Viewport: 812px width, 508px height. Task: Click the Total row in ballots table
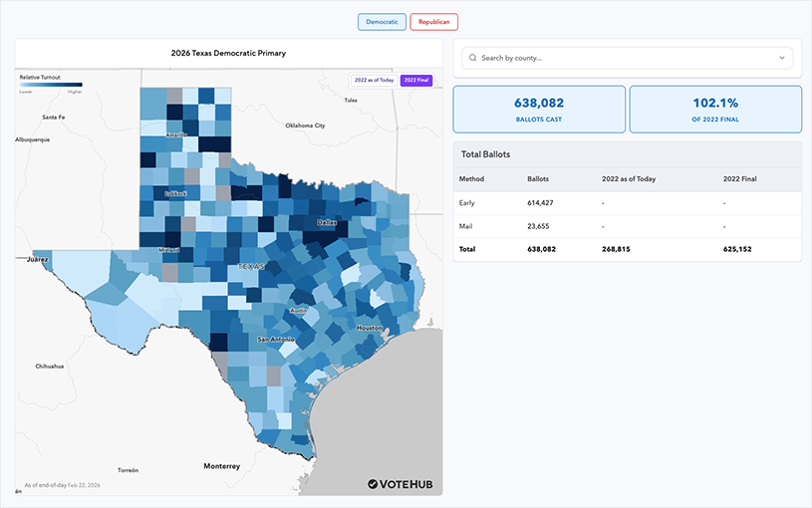coord(627,249)
